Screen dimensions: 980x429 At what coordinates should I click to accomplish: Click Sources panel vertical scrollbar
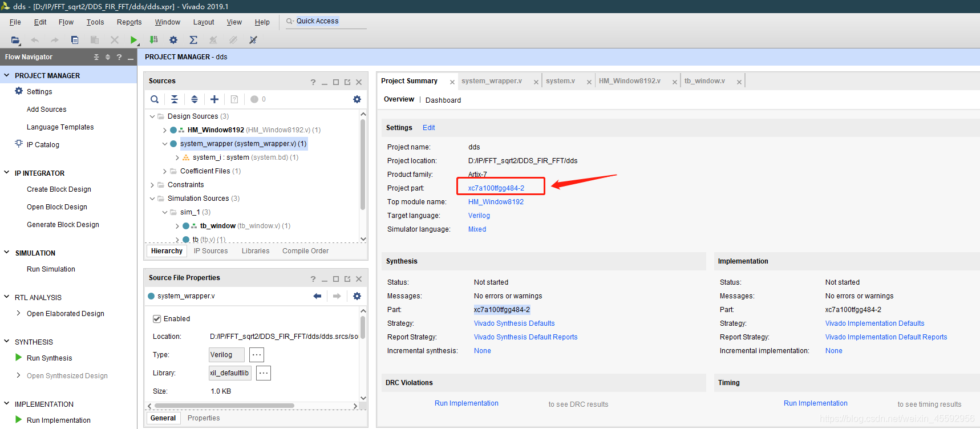point(363,165)
